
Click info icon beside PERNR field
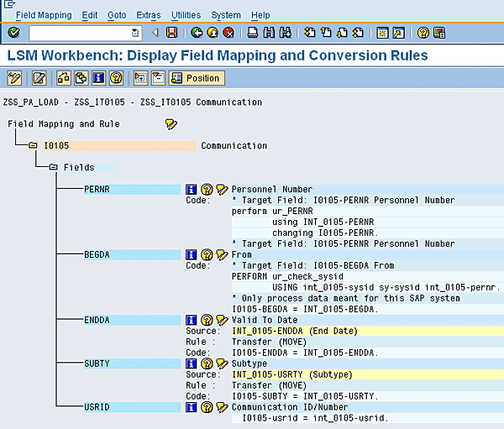pyautogui.click(x=191, y=190)
